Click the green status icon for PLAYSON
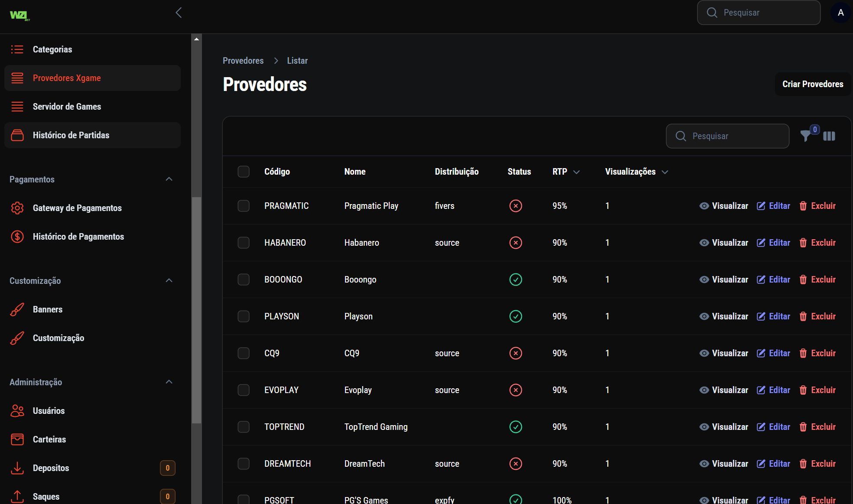The width and height of the screenshot is (853, 504). (x=516, y=316)
